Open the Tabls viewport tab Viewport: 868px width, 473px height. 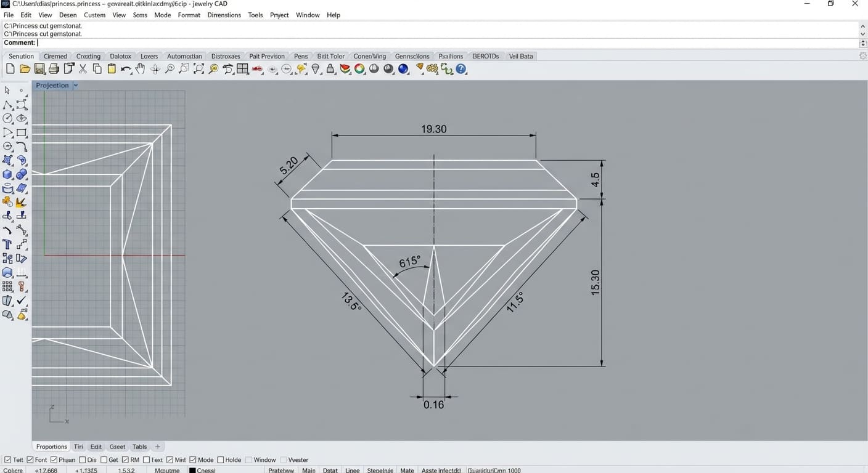[x=140, y=447]
